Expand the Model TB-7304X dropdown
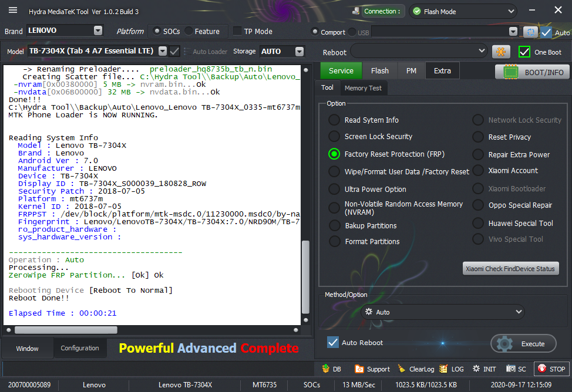 click(x=163, y=51)
